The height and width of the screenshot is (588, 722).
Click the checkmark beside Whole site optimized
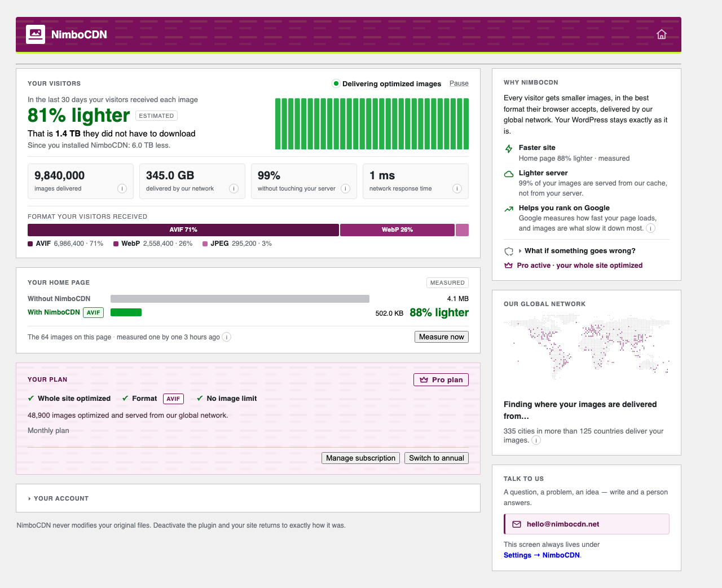[x=31, y=398]
